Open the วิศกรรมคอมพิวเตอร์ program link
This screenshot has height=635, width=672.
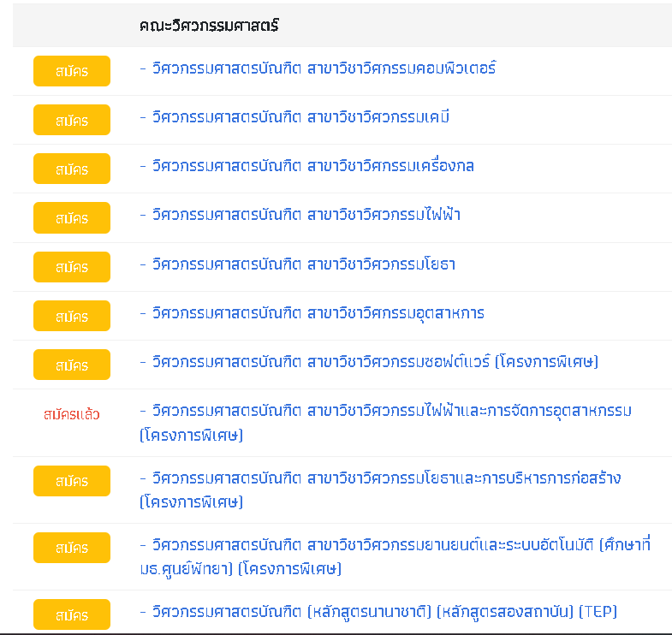click(318, 68)
